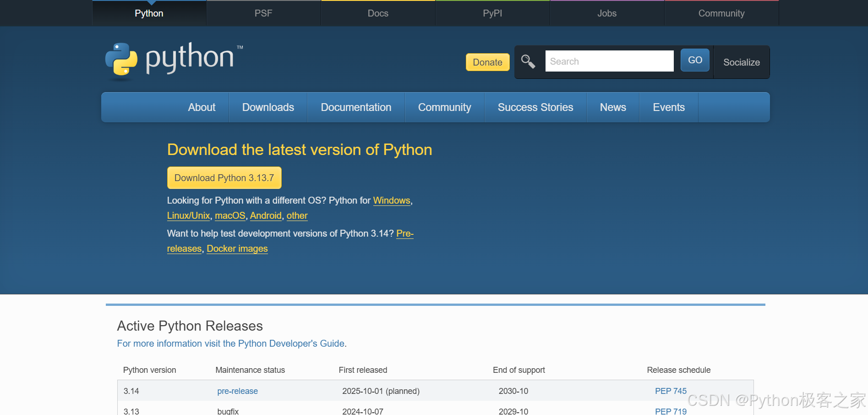Open the PSF tab in top bar

pyautogui.click(x=263, y=13)
